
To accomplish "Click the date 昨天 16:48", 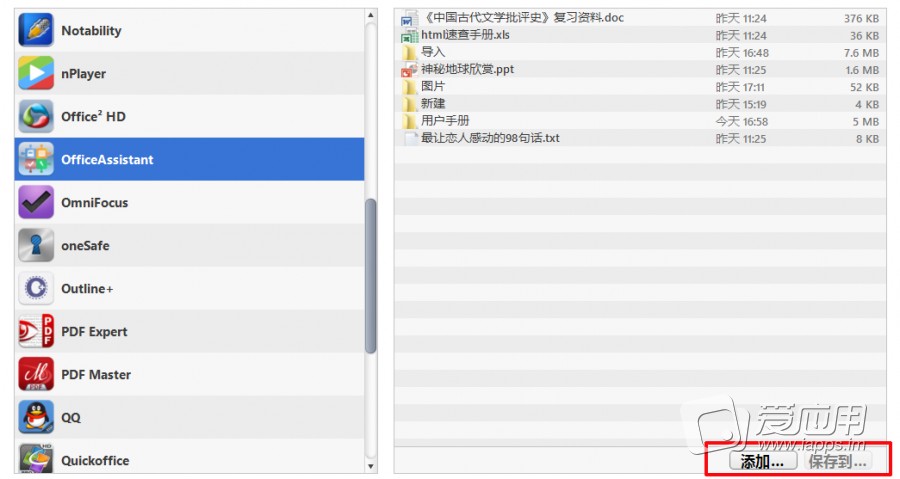I will click(x=742, y=53).
